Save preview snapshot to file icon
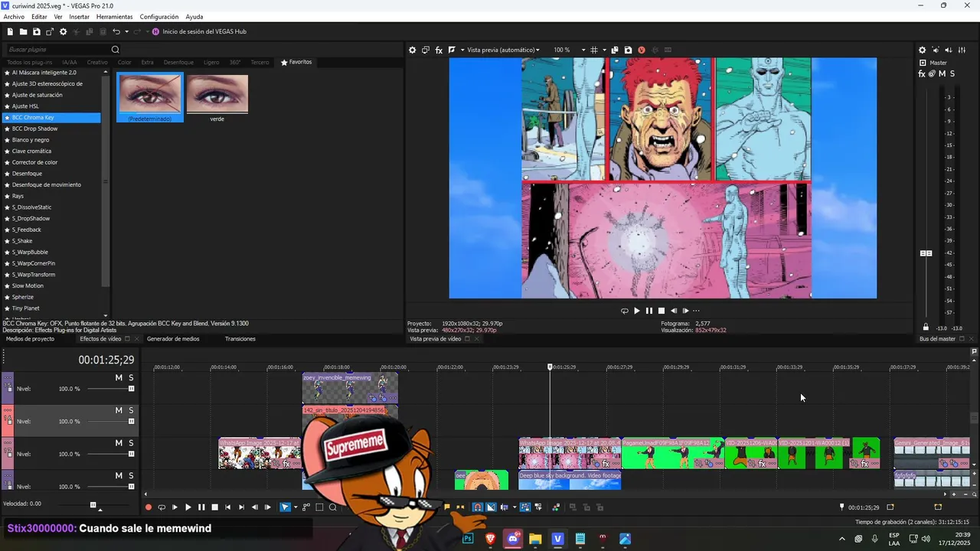Screen dimensions: 980x551 tap(628, 50)
